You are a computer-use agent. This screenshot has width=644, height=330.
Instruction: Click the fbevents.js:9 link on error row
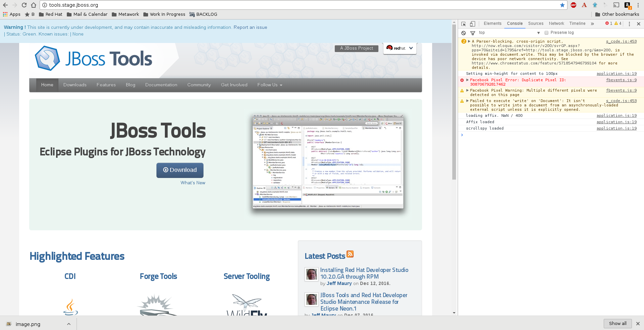[621, 80]
